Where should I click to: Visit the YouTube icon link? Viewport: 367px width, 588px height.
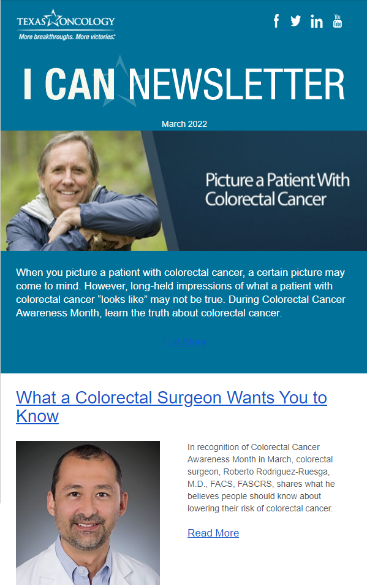tap(338, 21)
